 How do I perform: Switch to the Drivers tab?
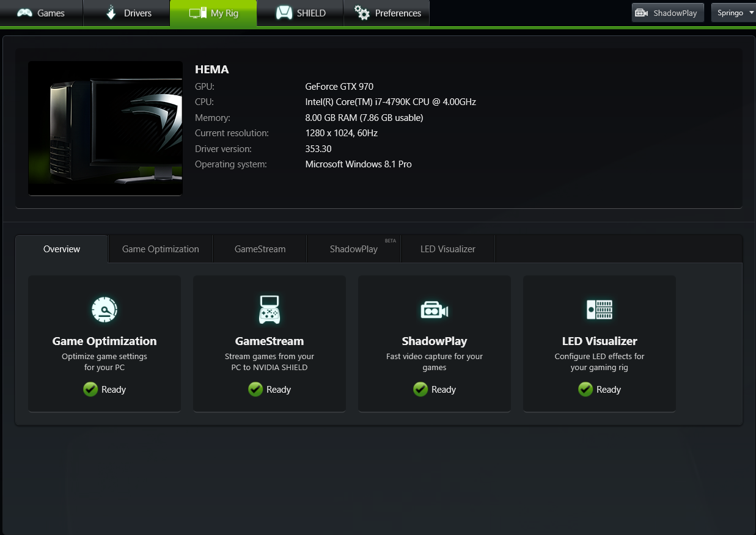127,13
